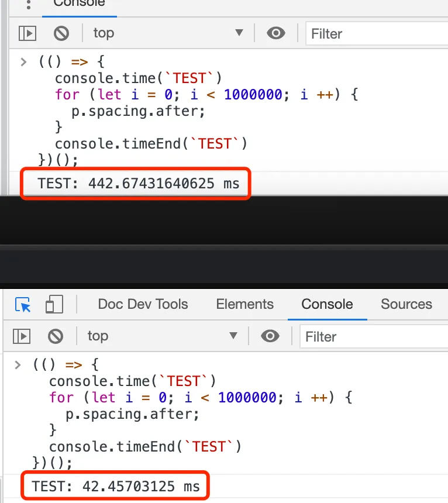Click the 'TEST: 442.67431640625 ms' output line
Viewport: 448px width, 503px height.
[x=139, y=184]
